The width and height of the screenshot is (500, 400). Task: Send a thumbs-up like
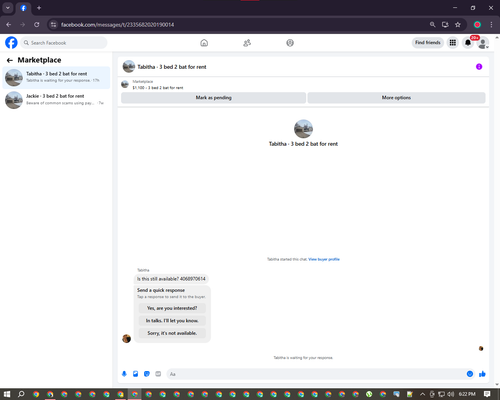(x=482, y=374)
